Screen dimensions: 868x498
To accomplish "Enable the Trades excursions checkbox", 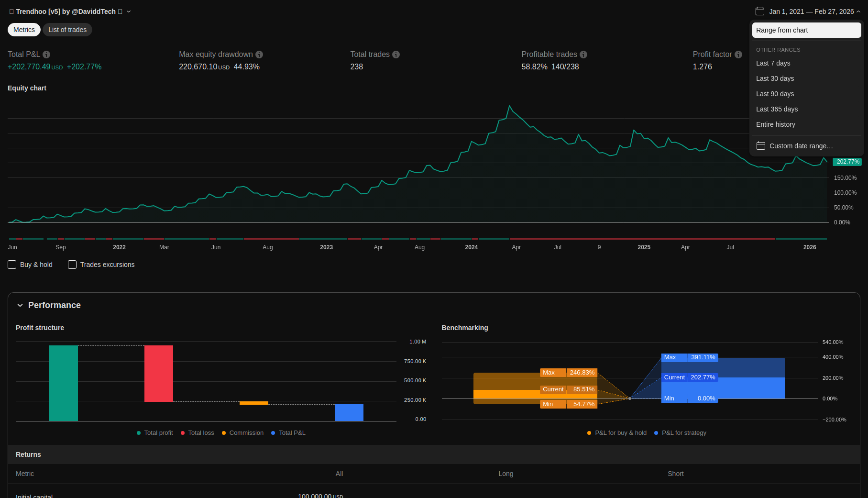I will (x=72, y=265).
